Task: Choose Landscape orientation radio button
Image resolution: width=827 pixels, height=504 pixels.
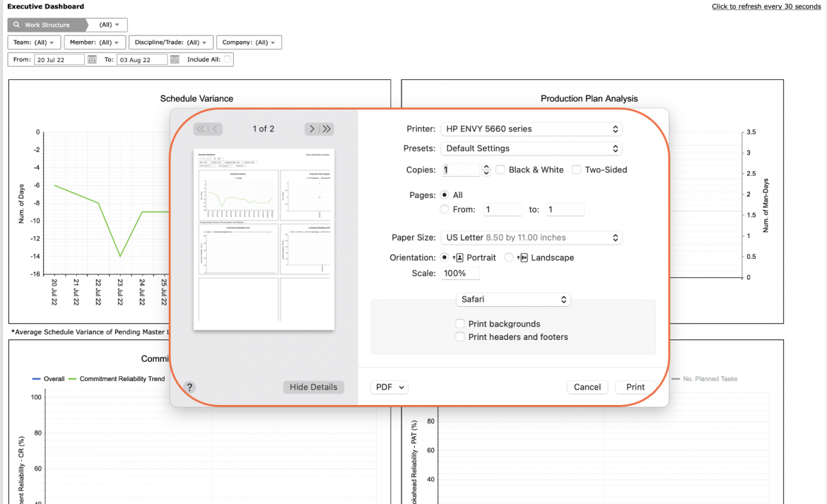Action: (508, 257)
